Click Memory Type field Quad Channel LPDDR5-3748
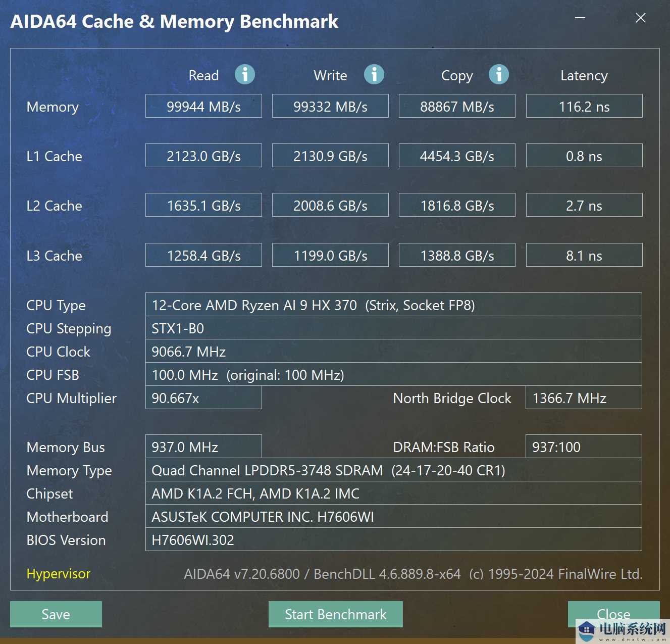This screenshot has height=644, width=670. tap(394, 470)
